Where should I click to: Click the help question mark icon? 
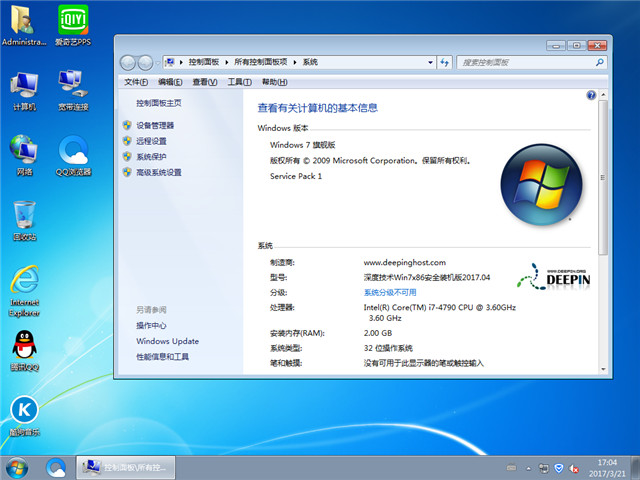(x=591, y=95)
